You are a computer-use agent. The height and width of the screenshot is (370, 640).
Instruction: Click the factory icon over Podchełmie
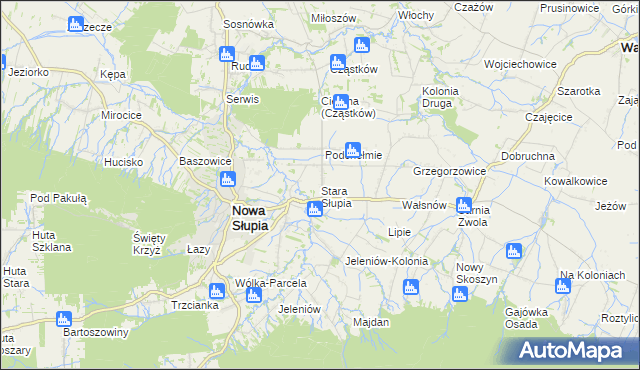coord(353,150)
